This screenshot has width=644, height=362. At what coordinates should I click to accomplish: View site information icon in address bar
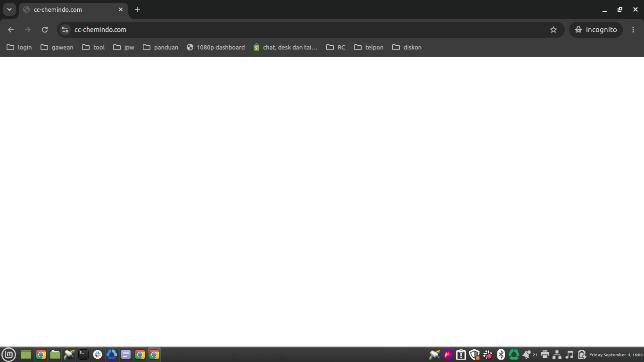pyautogui.click(x=65, y=30)
